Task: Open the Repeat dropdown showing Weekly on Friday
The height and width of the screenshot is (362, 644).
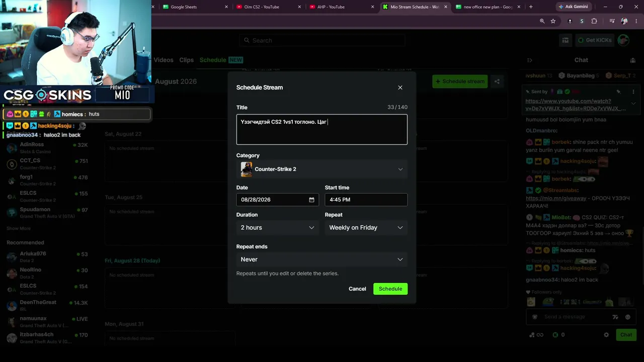Action: tap(366, 228)
